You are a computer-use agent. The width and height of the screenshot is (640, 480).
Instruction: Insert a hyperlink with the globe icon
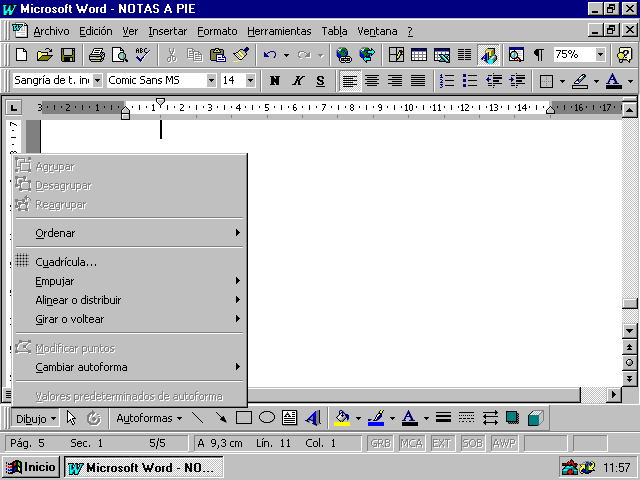tap(344, 55)
